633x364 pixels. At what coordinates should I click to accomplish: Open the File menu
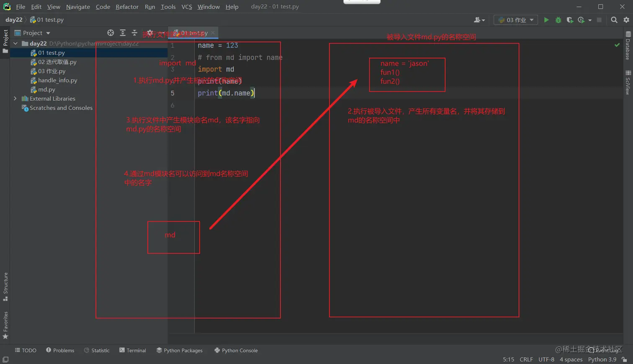coord(21,7)
